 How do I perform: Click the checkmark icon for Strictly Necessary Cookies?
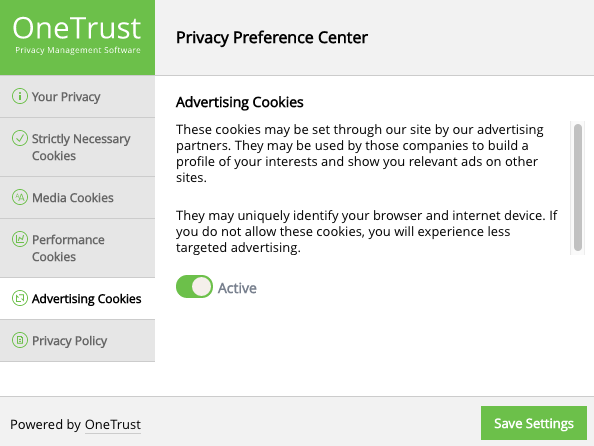pyautogui.click(x=20, y=138)
